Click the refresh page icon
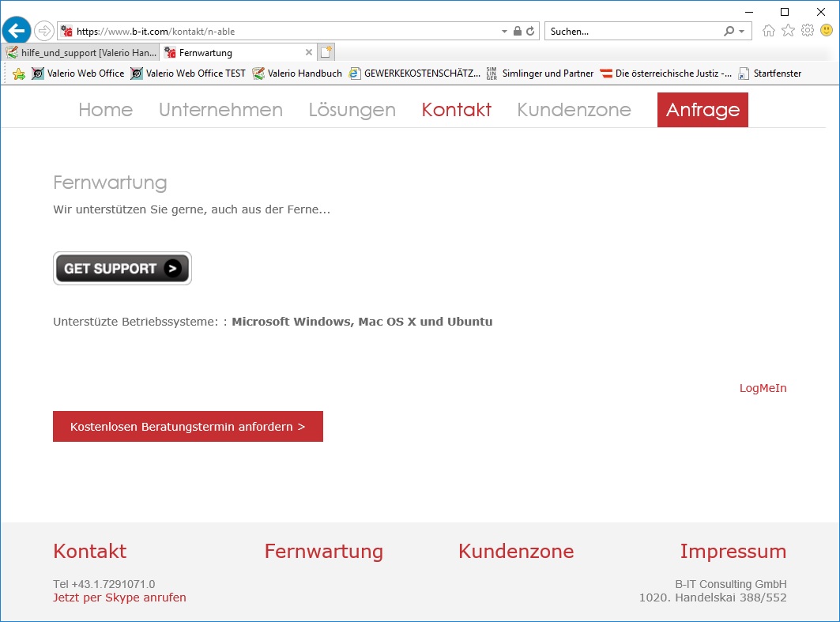Screen dimensions: 840x622 coord(530,32)
